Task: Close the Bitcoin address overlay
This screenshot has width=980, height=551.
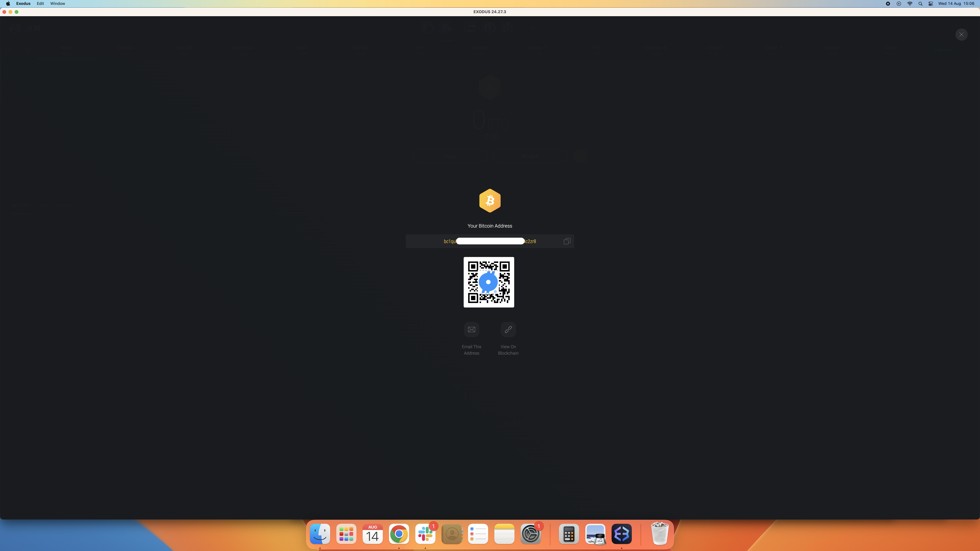Action: (961, 35)
